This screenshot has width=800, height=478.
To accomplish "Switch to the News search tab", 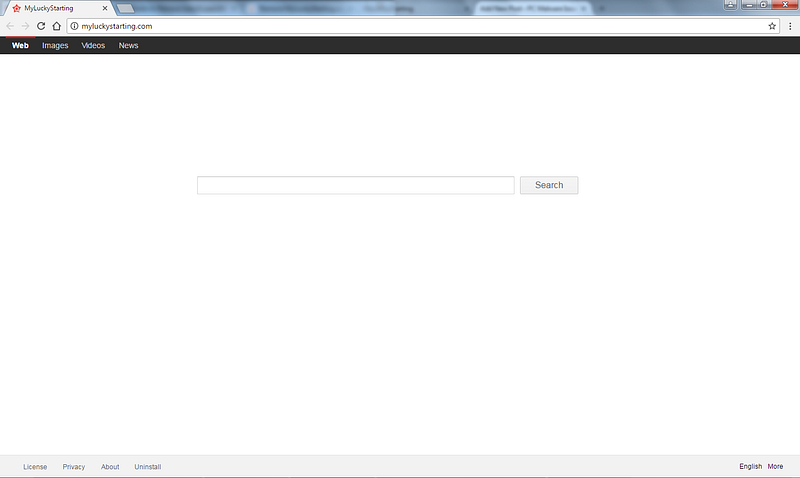I will (128, 45).
